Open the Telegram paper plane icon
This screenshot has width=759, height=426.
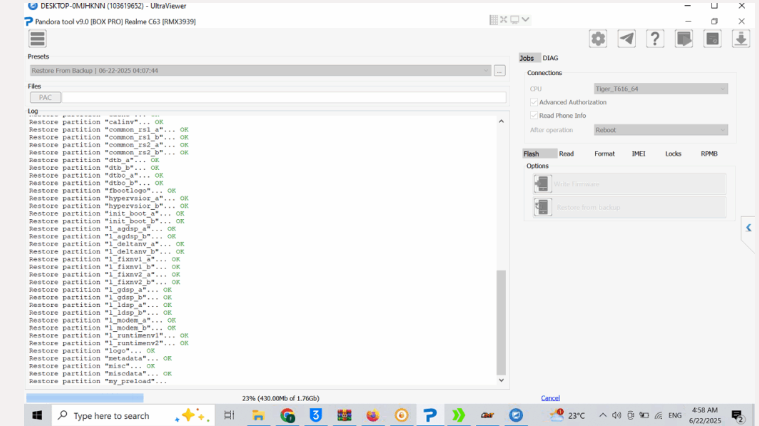626,39
